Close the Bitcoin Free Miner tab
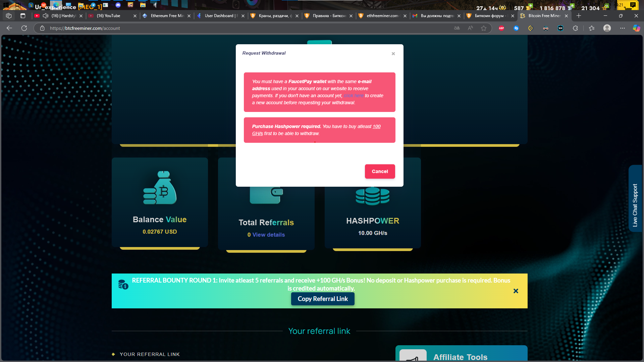Viewport: 644px width, 362px height. pos(567,16)
